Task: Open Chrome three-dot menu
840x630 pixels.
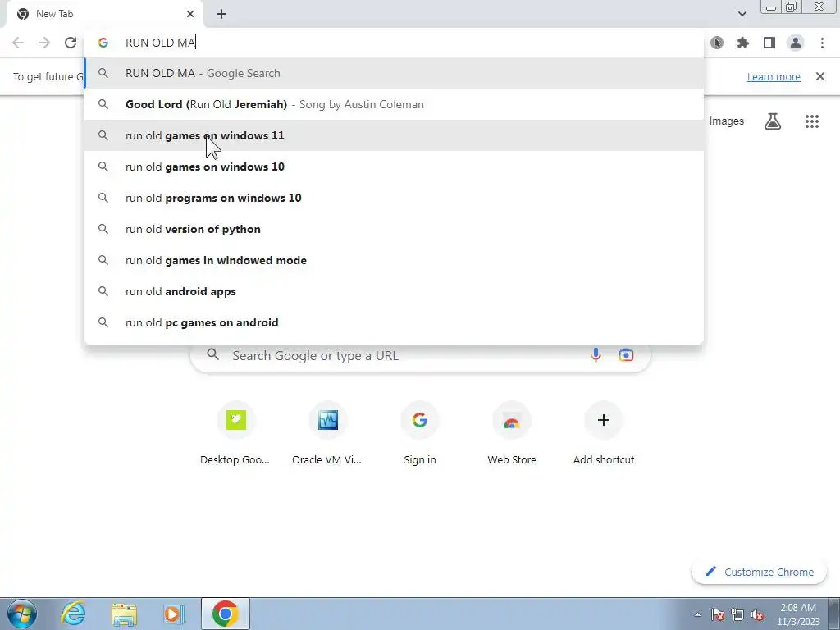Action: pos(822,43)
